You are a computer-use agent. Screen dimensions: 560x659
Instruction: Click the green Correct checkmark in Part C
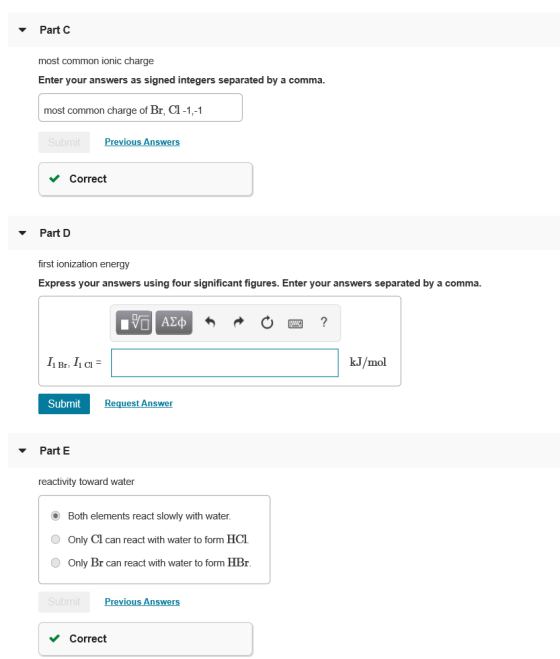pos(55,179)
